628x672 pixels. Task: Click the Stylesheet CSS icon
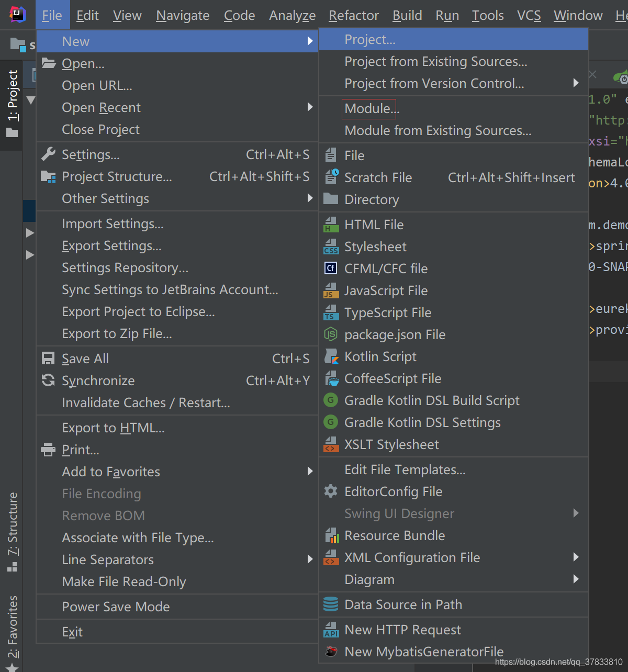[331, 247]
